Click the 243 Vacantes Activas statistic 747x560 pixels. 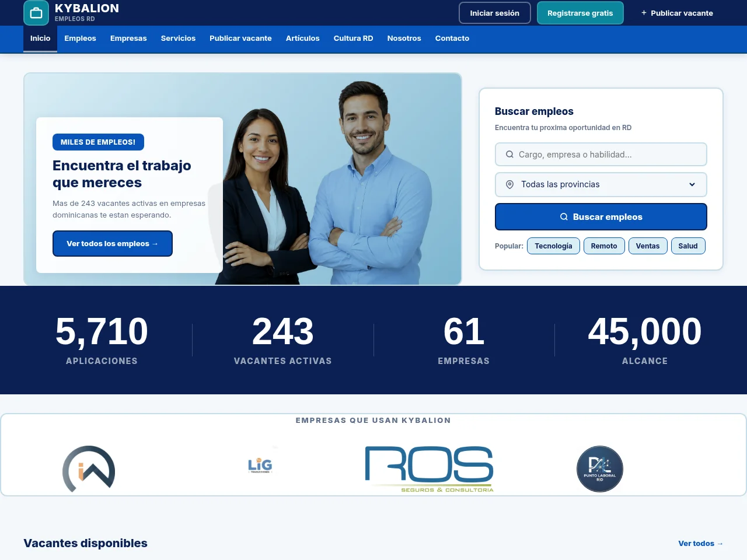coord(283,339)
